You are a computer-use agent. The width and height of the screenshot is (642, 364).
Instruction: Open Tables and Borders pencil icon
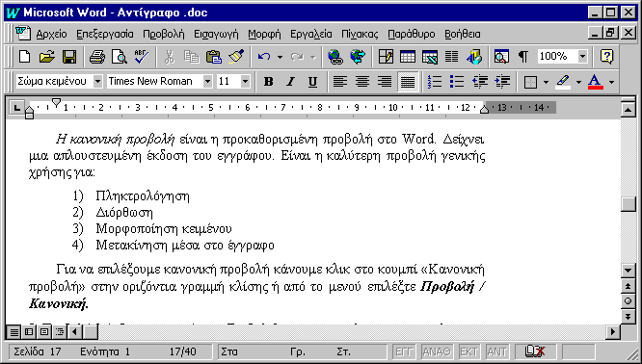(386, 57)
